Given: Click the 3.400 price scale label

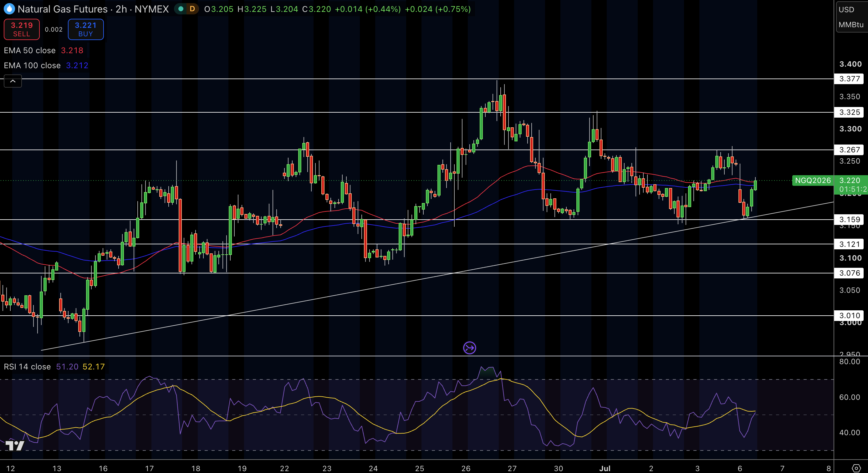Looking at the screenshot, I should tap(850, 64).
